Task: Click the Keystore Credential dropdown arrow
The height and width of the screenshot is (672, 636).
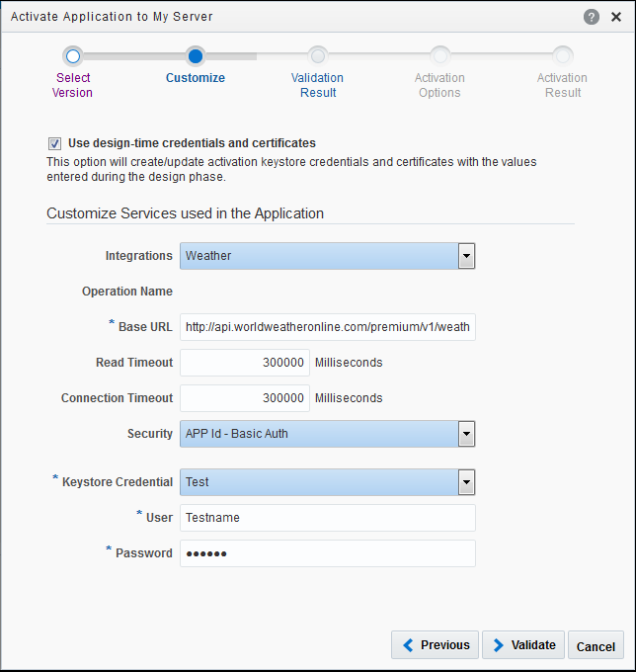Action: pyautogui.click(x=466, y=482)
